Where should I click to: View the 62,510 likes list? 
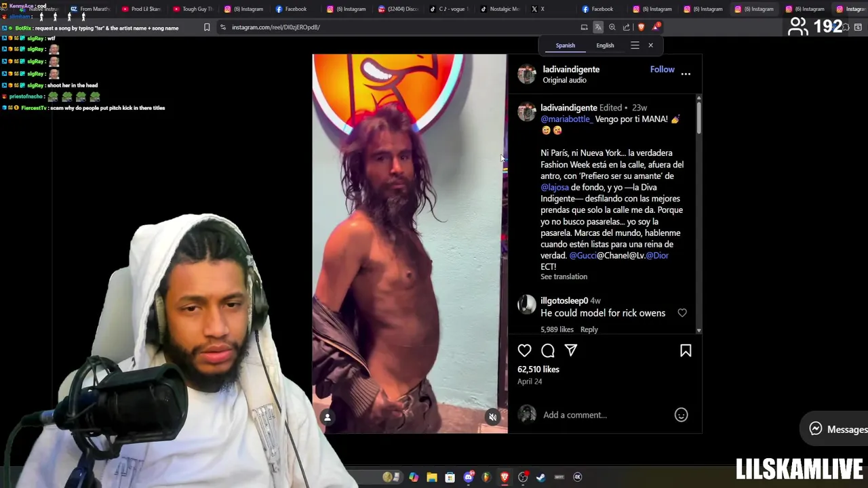[538, 369]
